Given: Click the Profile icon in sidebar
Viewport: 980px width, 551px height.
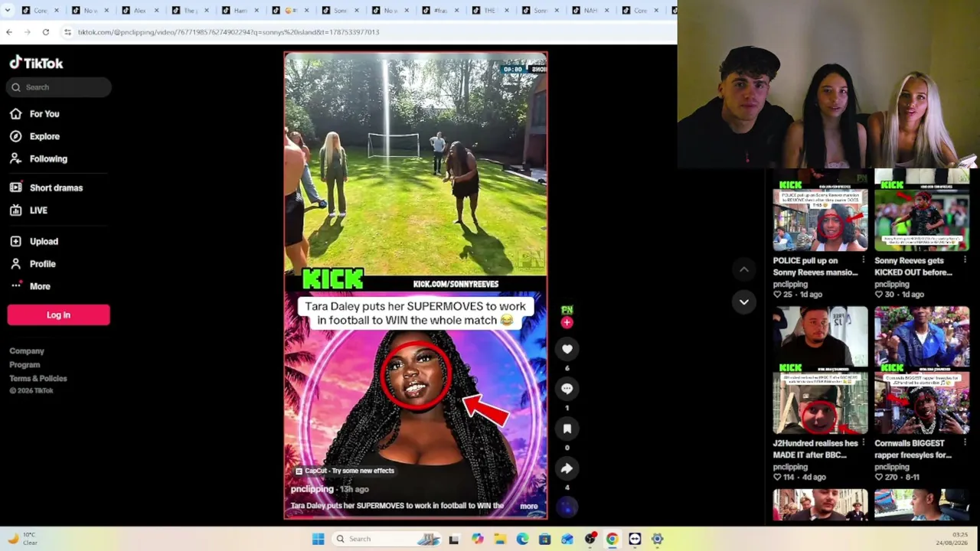Looking at the screenshot, I should coord(15,264).
